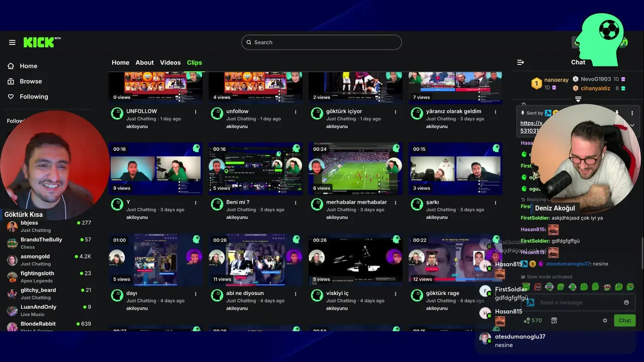Switch to the channel Home tab
The image size is (644, 362).
coord(120,62)
